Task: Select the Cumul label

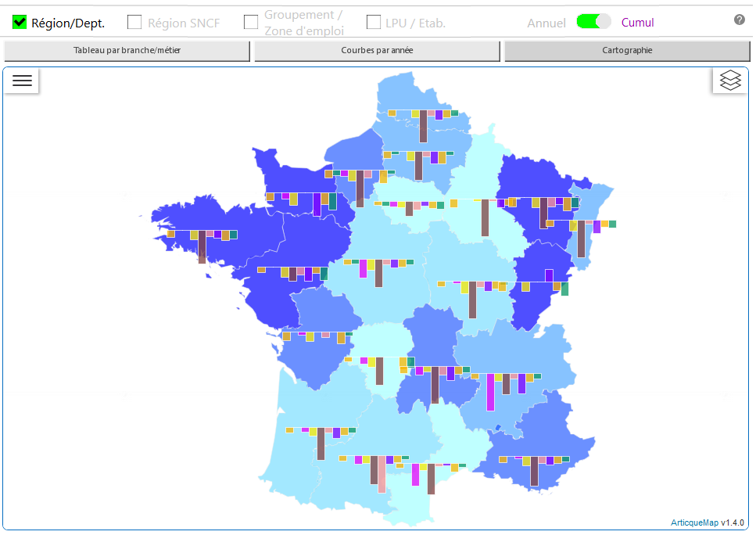Action: pyautogui.click(x=637, y=23)
